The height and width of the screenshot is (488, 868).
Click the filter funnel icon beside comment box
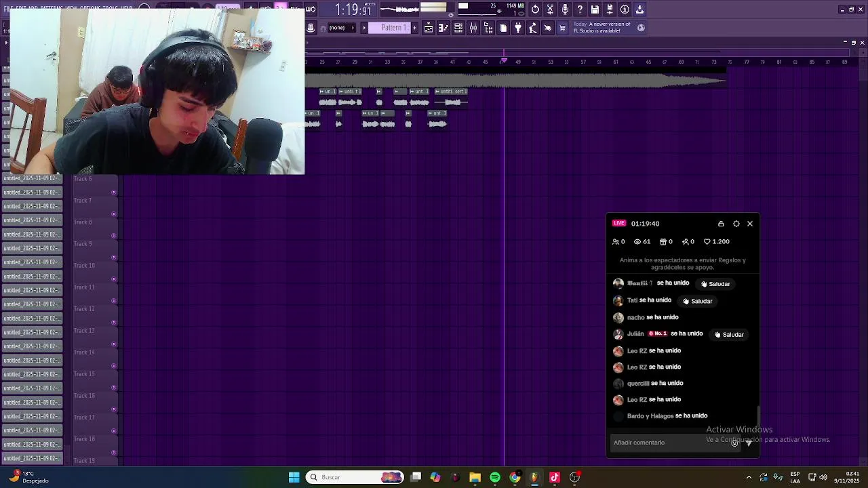[749, 443]
